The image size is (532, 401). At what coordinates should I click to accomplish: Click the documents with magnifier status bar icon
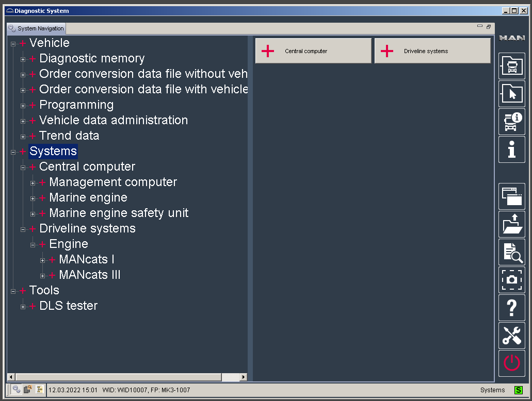(x=28, y=390)
